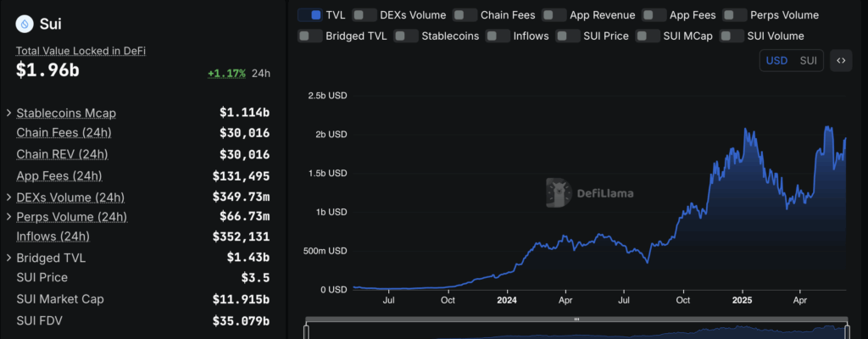Turn on the SUI Volume toggle
Screen dimensions: 868x339
[x=732, y=36]
